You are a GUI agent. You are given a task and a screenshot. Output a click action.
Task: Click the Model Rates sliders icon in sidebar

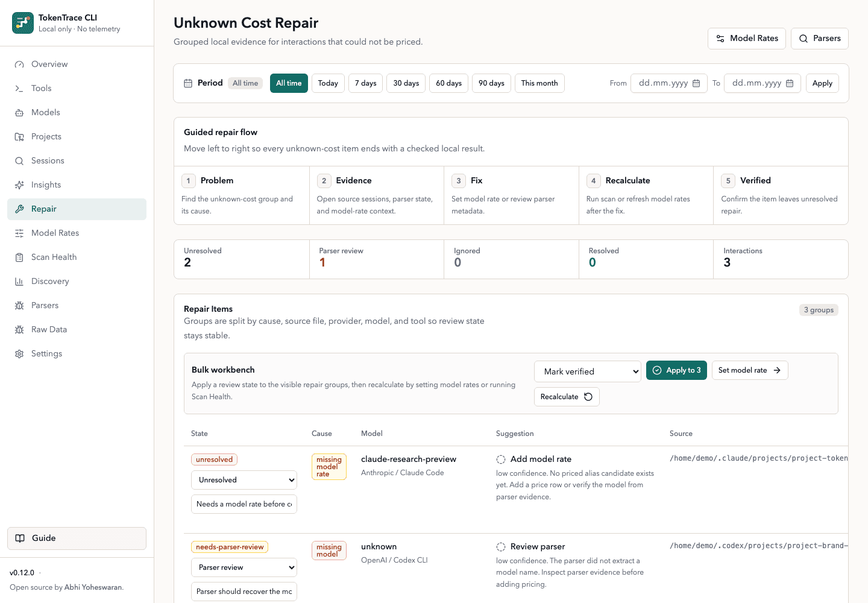[x=19, y=233]
